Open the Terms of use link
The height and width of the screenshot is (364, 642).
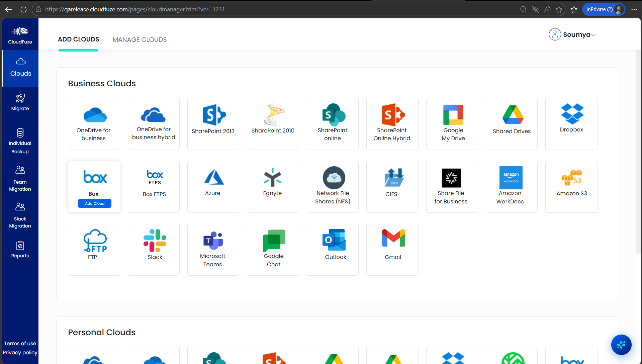tap(20, 344)
